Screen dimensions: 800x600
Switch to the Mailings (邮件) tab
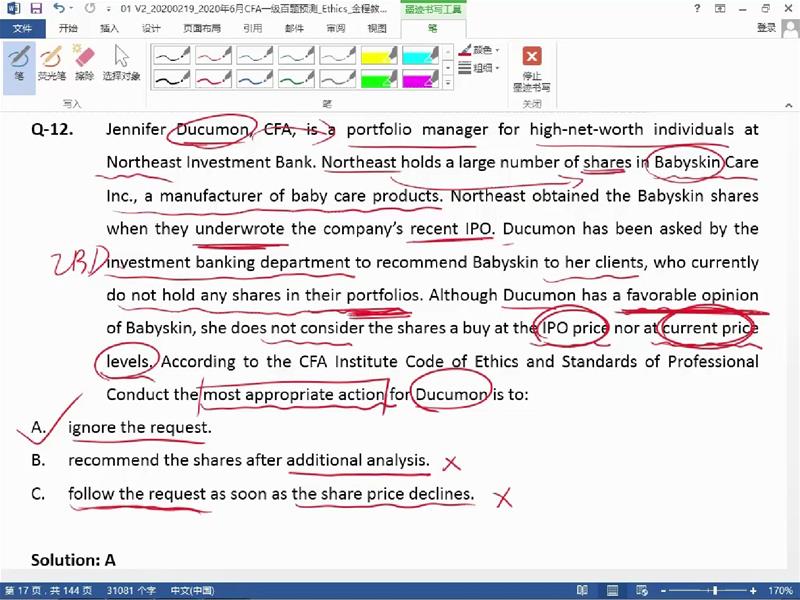(x=294, y=29)
